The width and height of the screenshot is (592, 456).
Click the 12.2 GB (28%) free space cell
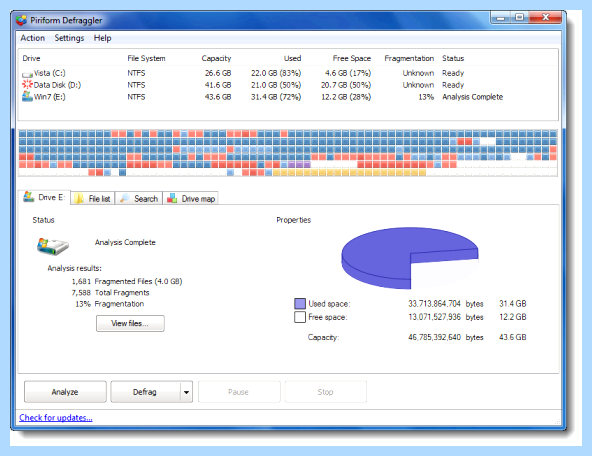pyautogui.click(x=346, y=97)
